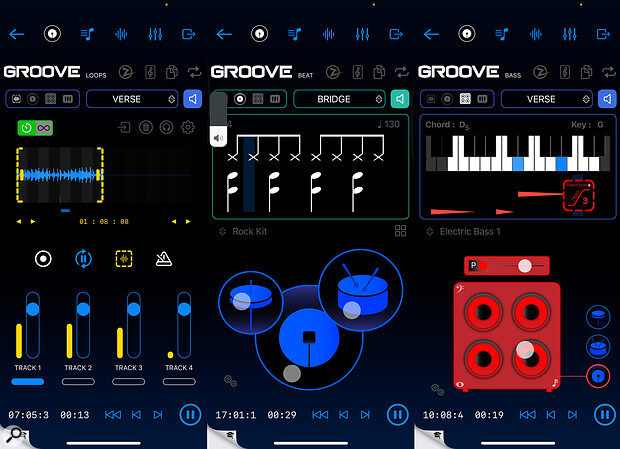Pause playback in Loops screen
The width and height of the screenshot is (620, 449).
191,415
